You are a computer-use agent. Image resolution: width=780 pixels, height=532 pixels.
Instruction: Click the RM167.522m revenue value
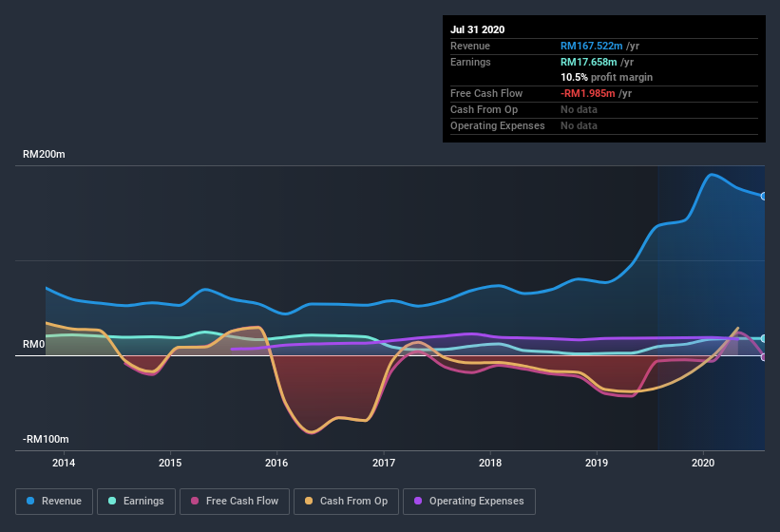point(592,46)
